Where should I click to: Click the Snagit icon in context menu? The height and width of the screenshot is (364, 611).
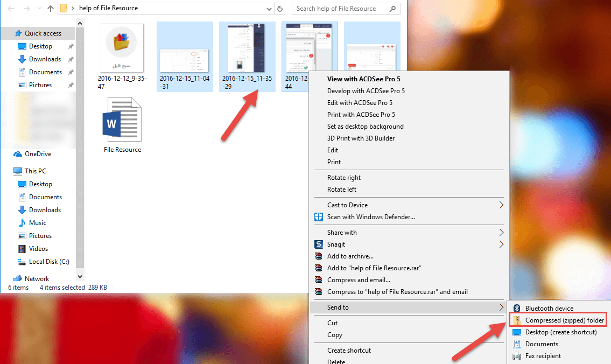(x=318, y=244)
